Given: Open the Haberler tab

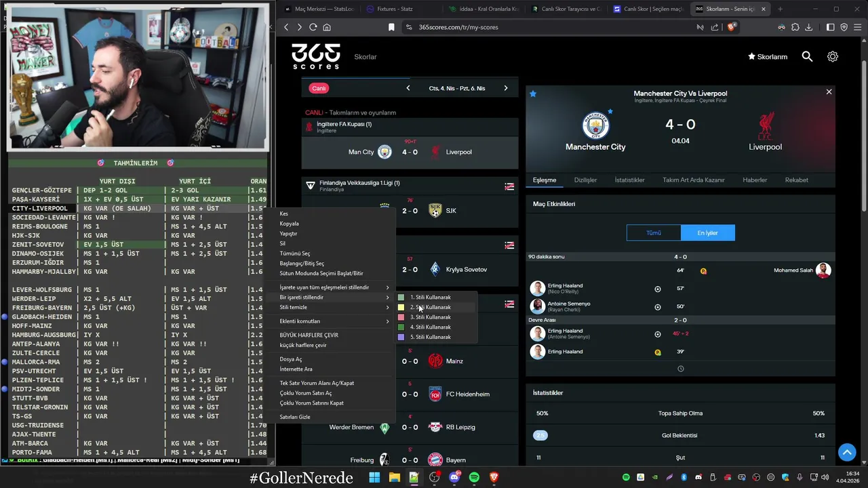Looking at the screenshot, I should [x=755, y=180].
